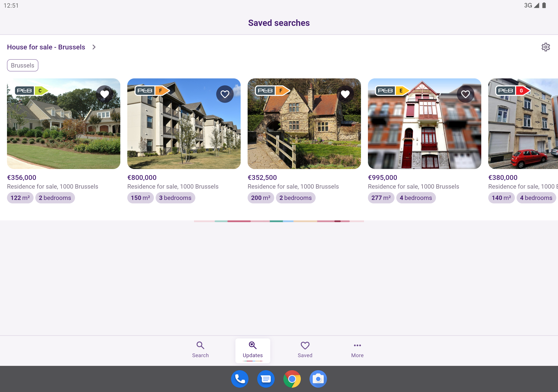Select the Brussels location filter chip
Viewport: 558px width, 392px height.
pyautogui.click(x=22, y=65)
